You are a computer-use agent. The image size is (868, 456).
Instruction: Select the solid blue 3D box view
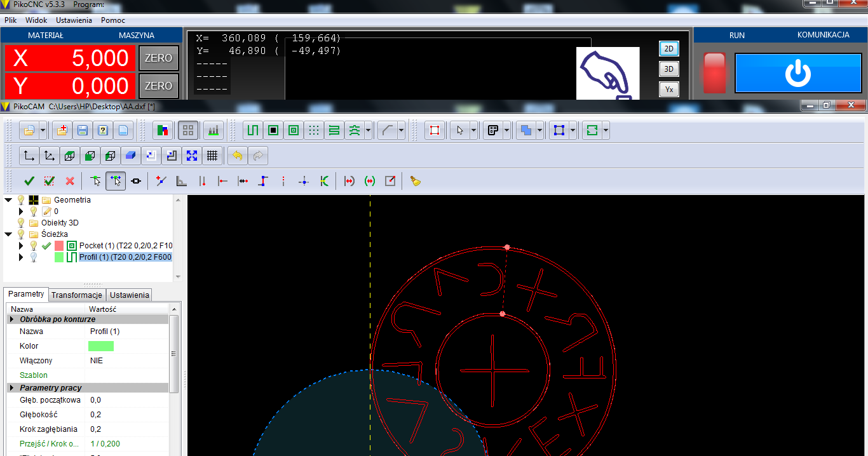pos(130,156)
